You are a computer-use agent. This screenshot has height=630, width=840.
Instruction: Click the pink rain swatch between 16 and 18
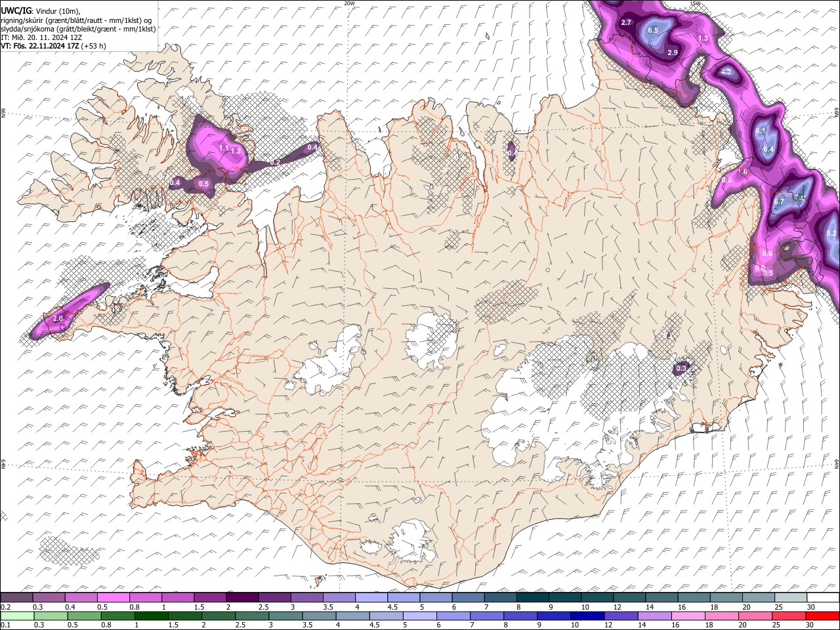(688, 616)
